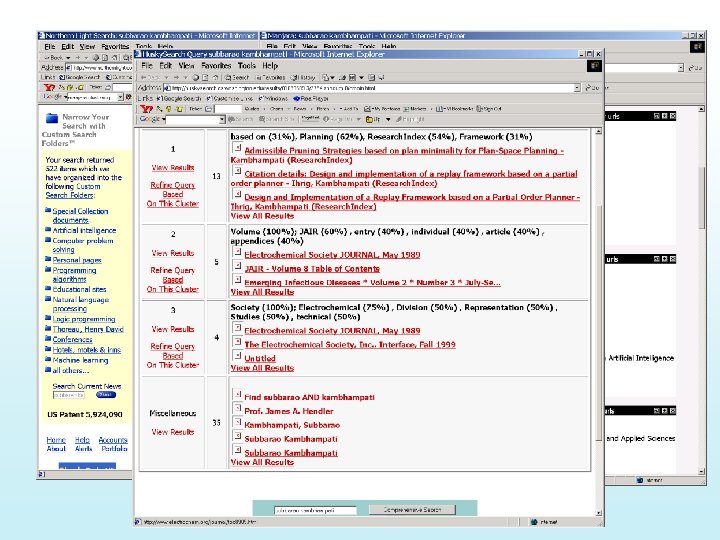Image resolution: width=720 pixels, height=540 pixels.
Task: Click Electrochemical Society Interface, Fall 1999 link
Action: click(350, 344)
